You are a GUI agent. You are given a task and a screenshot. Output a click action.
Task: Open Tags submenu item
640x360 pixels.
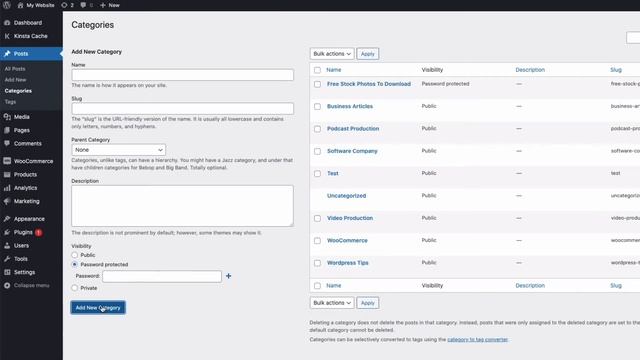10,102
